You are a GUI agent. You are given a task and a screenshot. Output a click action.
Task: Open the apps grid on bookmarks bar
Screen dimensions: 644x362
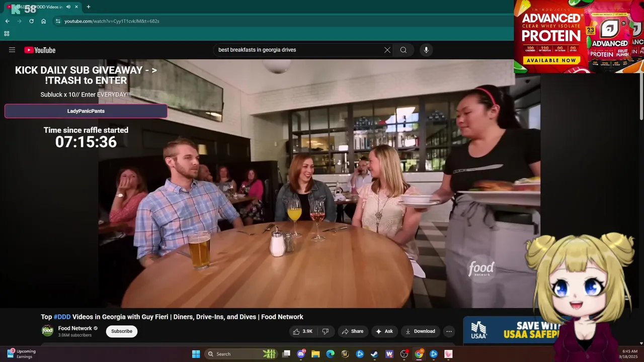[x=7, y=34]
